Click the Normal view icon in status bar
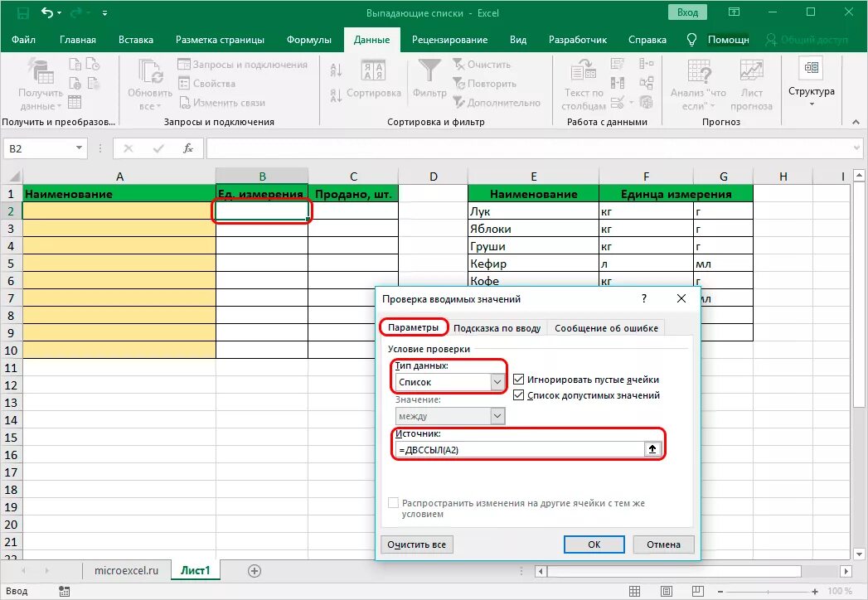The width and height of the screenshot is (868, 600). pyautogui.click(x=635, y=591)
